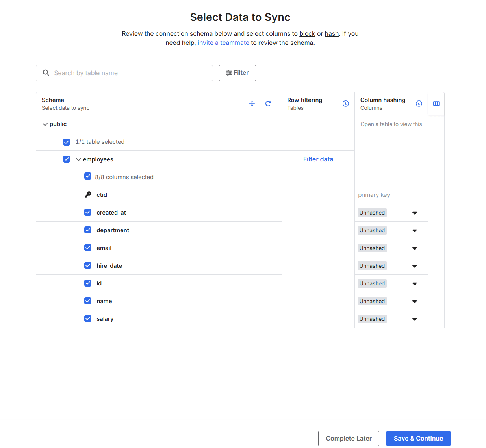Click the search magnifier icon
Viewport: 486px width, 448px height.
coord(46,73)
